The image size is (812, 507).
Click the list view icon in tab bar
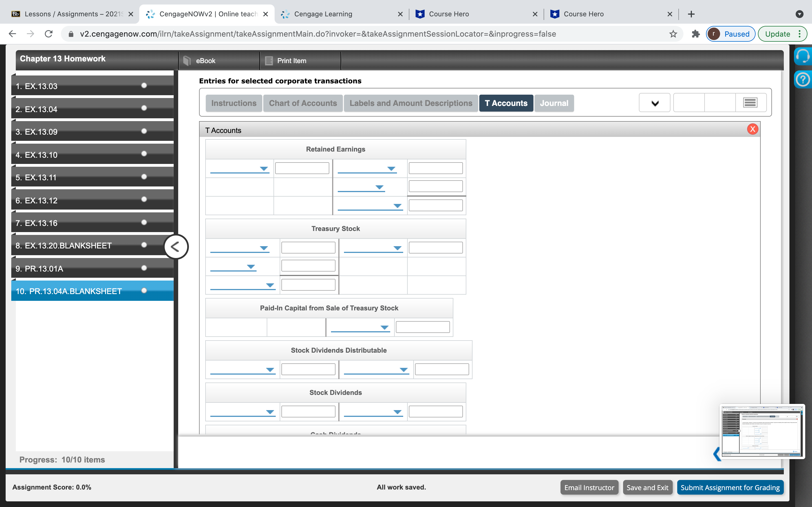pos(750,103)
